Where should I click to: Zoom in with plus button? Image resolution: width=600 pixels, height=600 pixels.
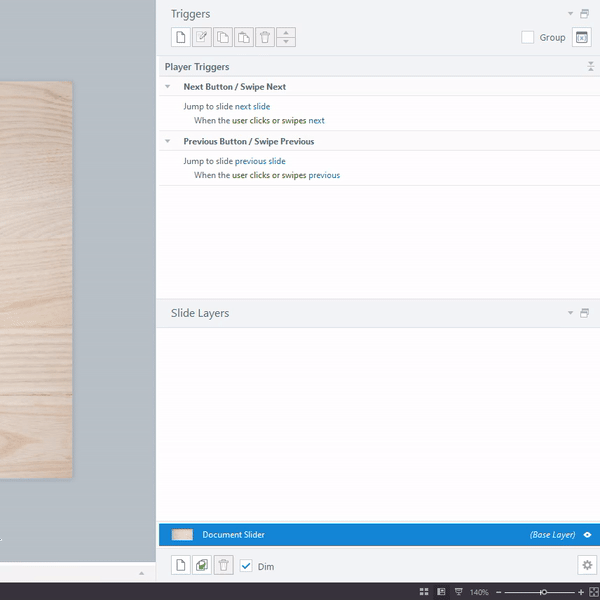581,592
